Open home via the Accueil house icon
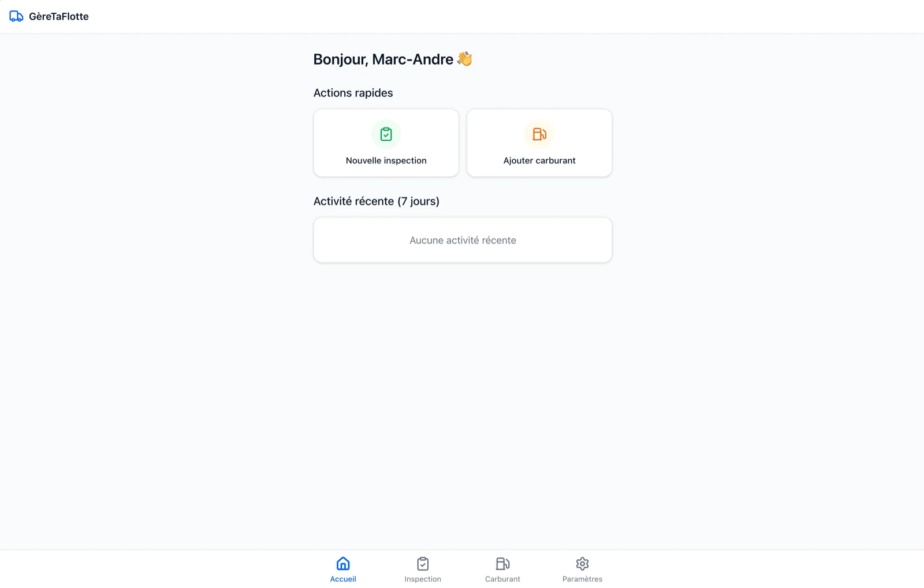The image size is (924, 588). tap(343, 563)
